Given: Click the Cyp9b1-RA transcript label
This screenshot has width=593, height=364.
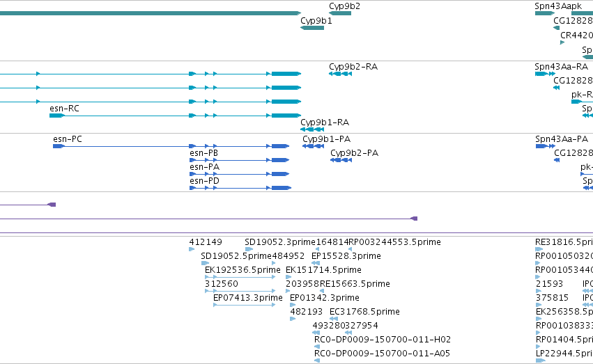Looking at the screenshot, I should tap(325, 122).
